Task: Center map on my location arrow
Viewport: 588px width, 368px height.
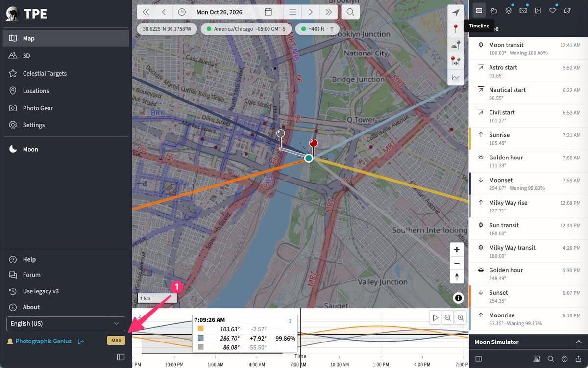Action: pos(456,13)
